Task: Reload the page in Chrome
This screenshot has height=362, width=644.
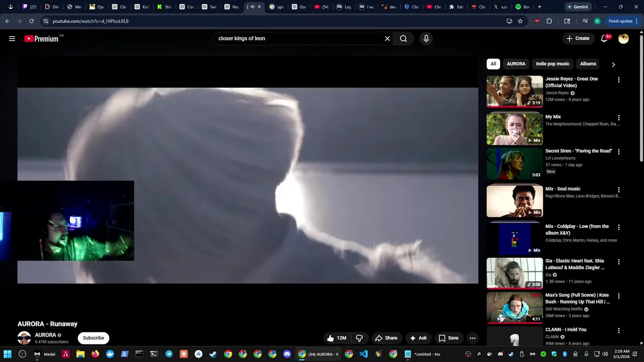Action: pyautogui.click(x=31, y=21)
